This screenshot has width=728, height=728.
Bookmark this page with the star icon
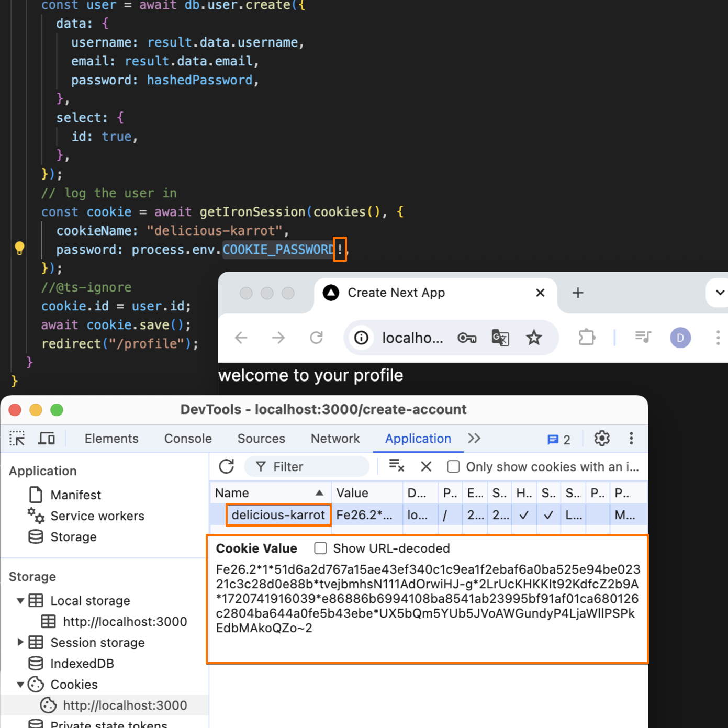(x=534, y=338)
